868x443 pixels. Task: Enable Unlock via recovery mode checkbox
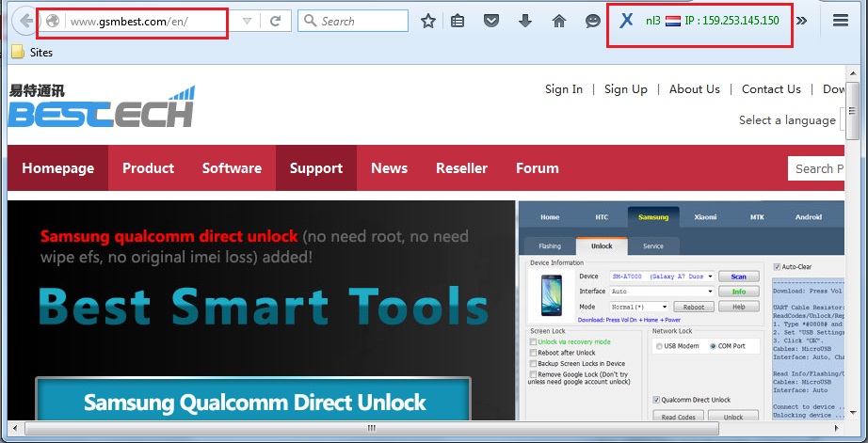point(533,341)
